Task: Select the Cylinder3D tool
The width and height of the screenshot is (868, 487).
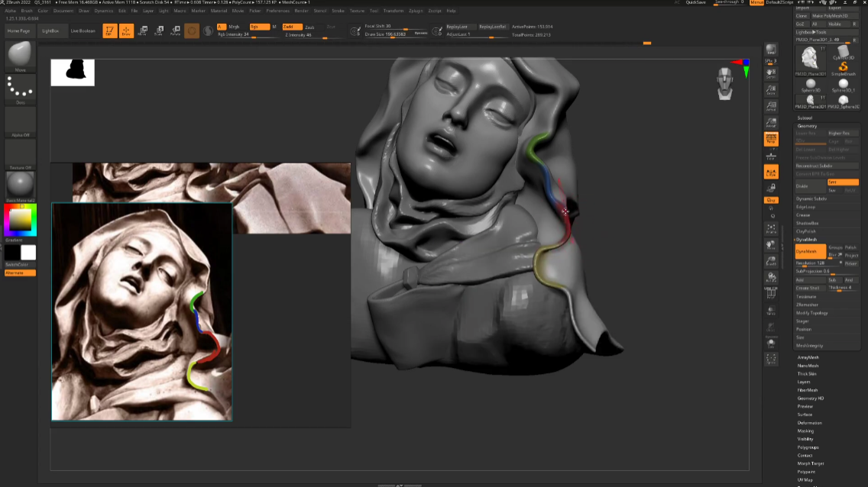Action: [844, 53]
